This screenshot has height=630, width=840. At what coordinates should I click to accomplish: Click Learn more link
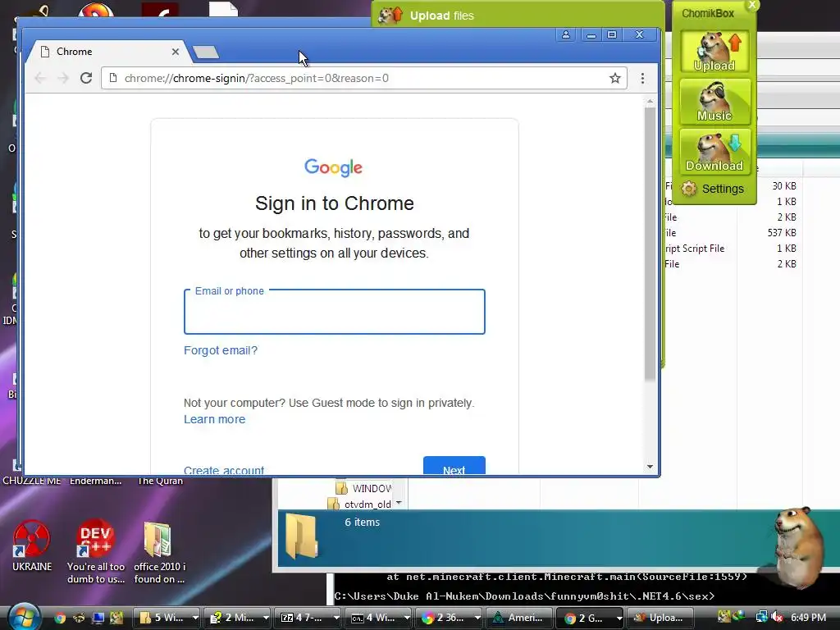tap(214, 419)
